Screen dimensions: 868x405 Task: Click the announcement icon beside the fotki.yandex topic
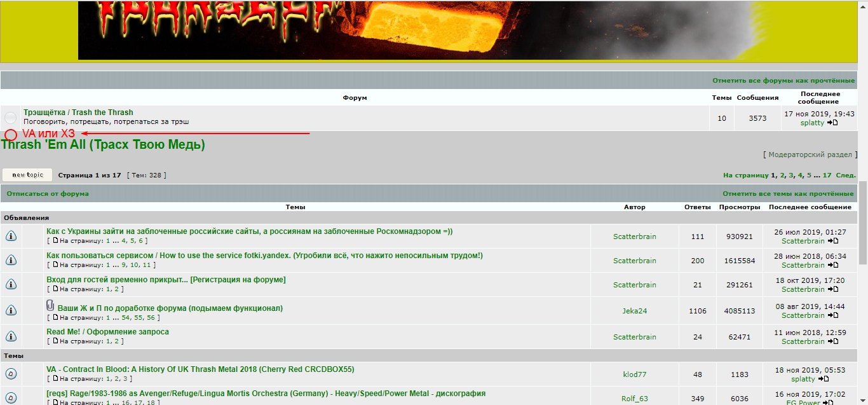pos(11,260)
